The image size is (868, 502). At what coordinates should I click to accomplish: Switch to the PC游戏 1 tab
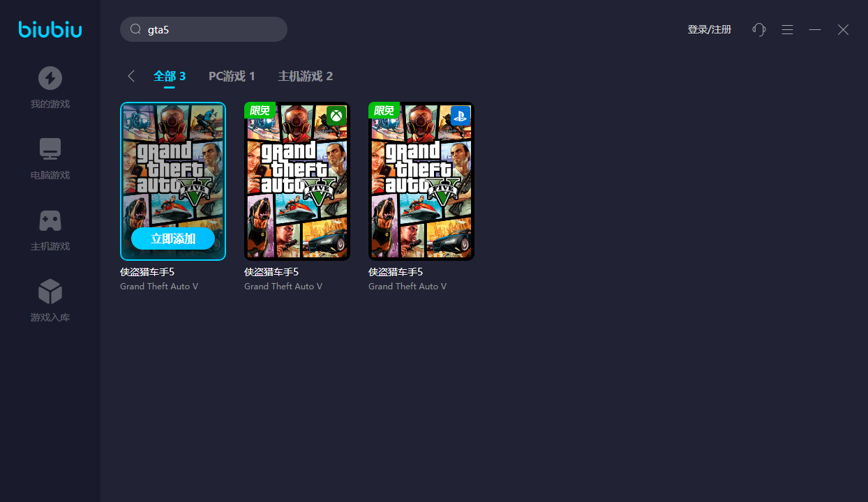(232, 76)
